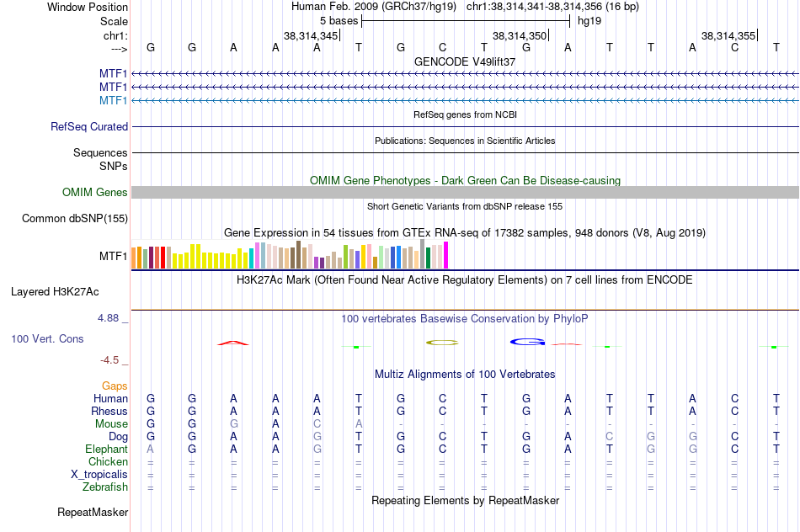Select the 'Common dbSNP(155)' track label

75,218
